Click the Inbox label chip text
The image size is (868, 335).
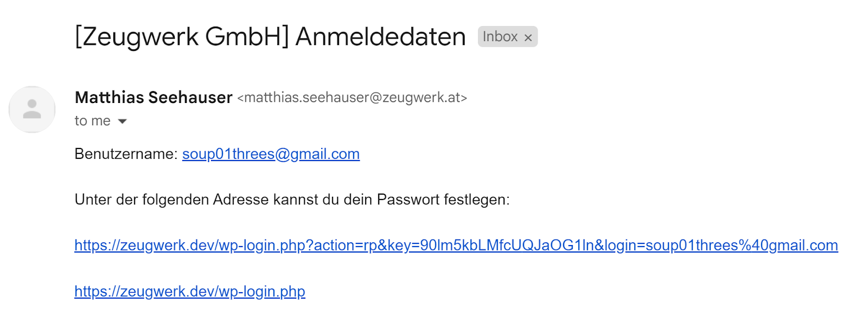pos(500,37)
